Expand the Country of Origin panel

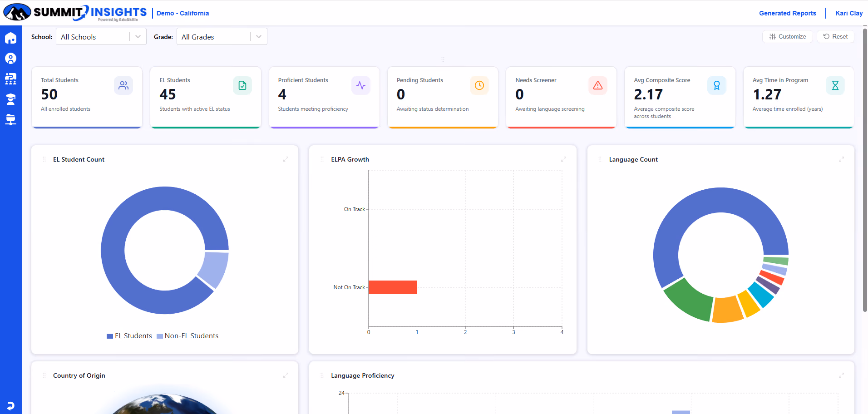286,375
